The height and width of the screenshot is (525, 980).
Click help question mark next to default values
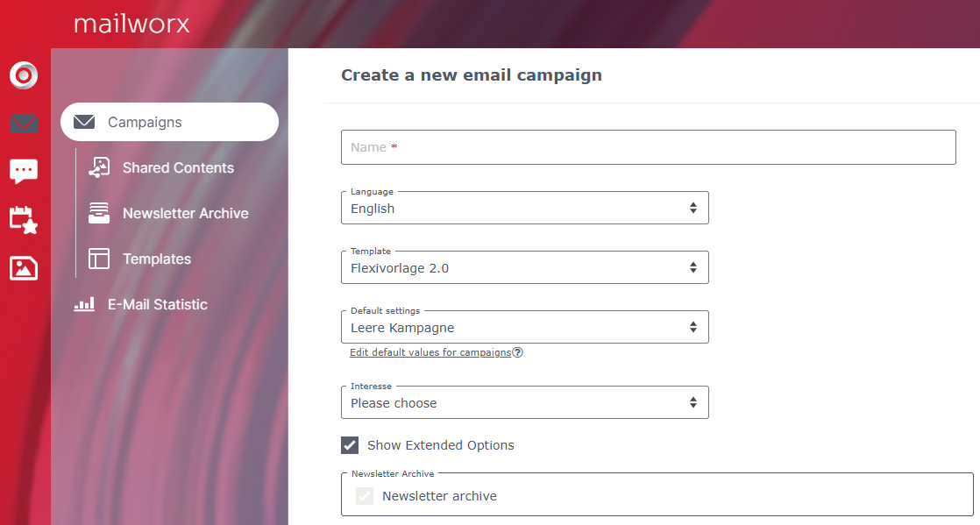[517, 352]
